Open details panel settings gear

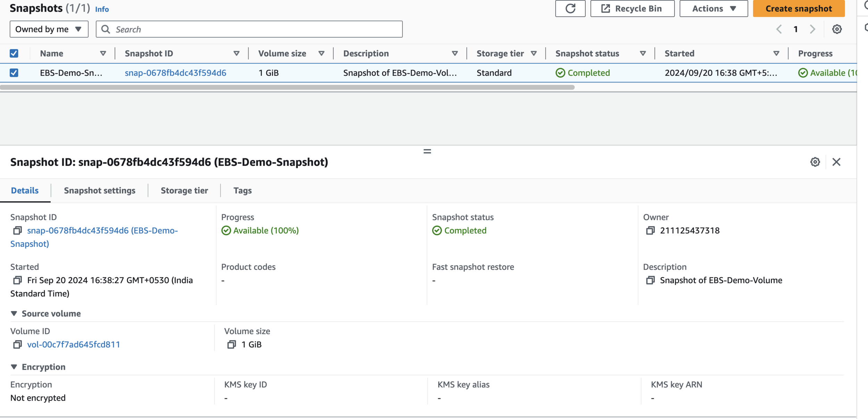815,162
